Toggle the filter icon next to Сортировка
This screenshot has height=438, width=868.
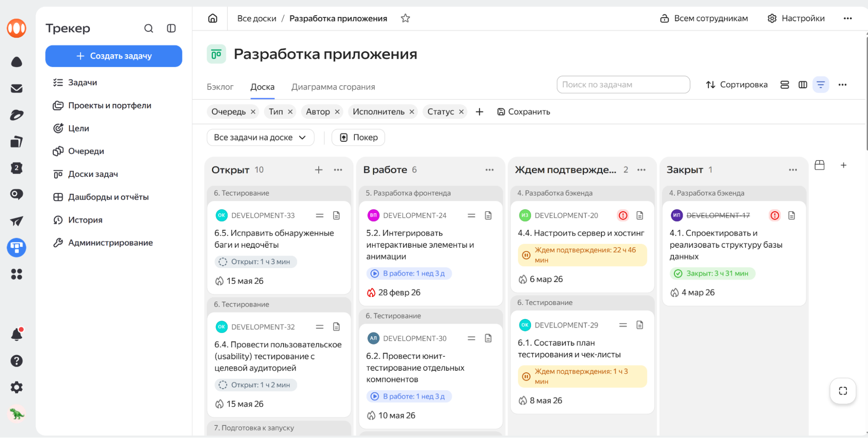[x=820, y=85]
